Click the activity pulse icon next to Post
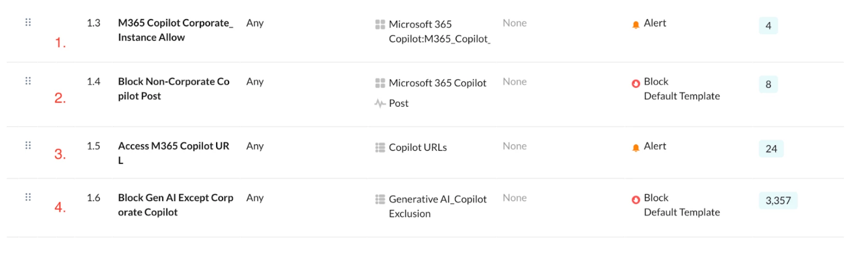The image size is (868, 255). coord(380,103)
